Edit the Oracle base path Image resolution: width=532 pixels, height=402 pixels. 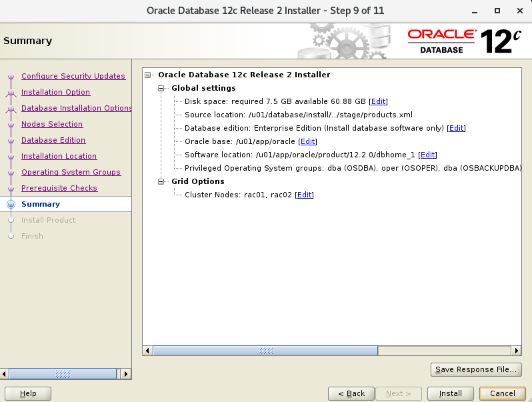coord(307,141)
